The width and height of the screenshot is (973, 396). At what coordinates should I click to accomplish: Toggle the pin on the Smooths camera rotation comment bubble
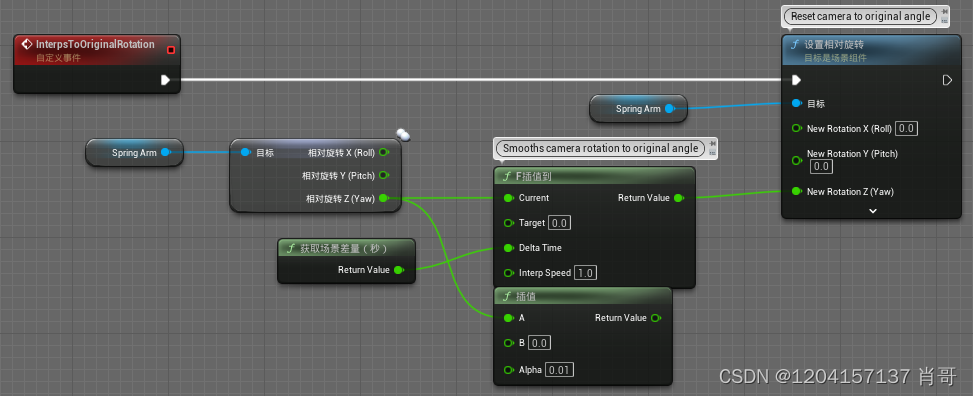pos(712,144)
